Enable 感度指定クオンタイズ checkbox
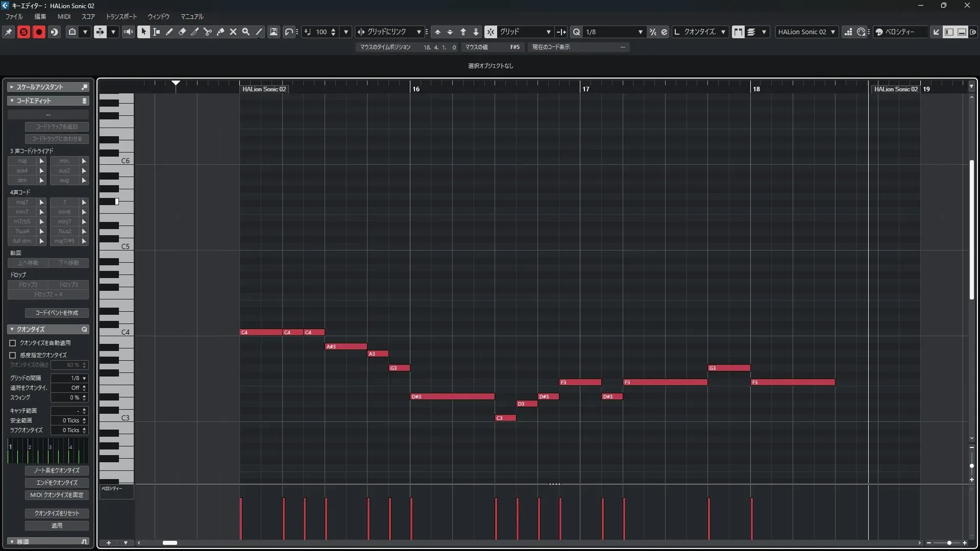This screenshot has width=980, height=551. 13,355
